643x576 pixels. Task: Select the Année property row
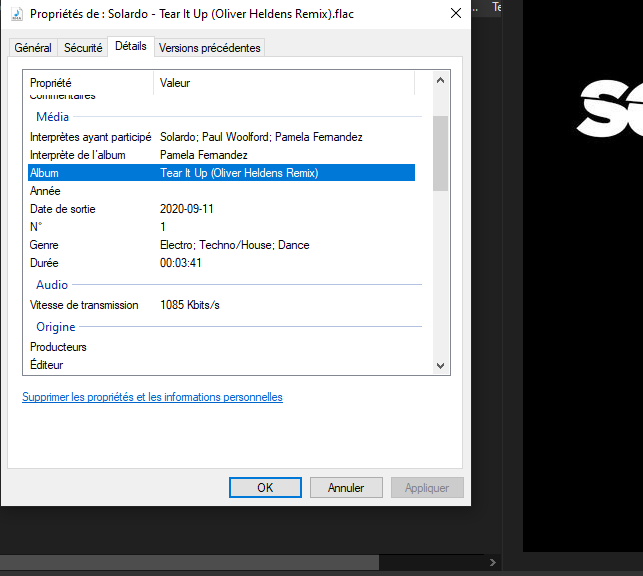[x=221, y=191]
